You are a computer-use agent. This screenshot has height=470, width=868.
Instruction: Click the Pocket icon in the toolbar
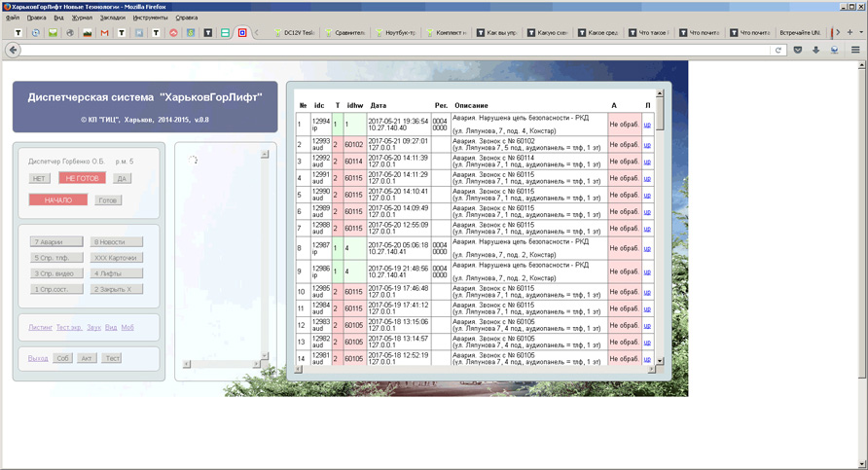[798, 50]
